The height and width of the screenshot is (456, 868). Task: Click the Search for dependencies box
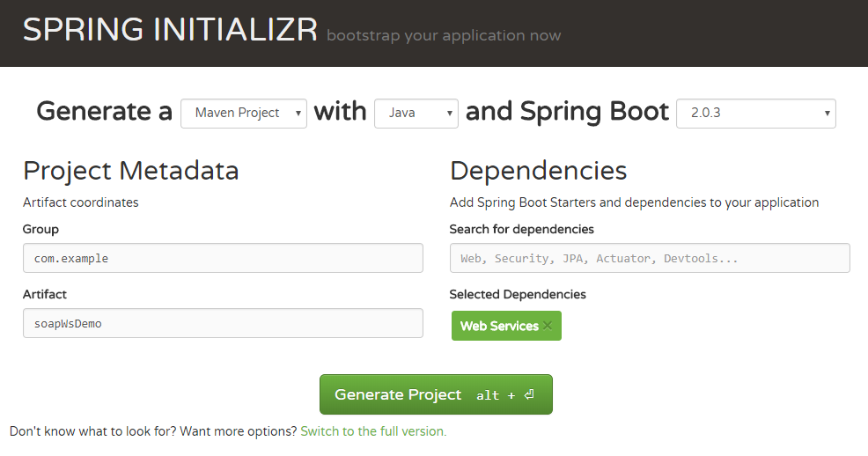click(650, 258)
